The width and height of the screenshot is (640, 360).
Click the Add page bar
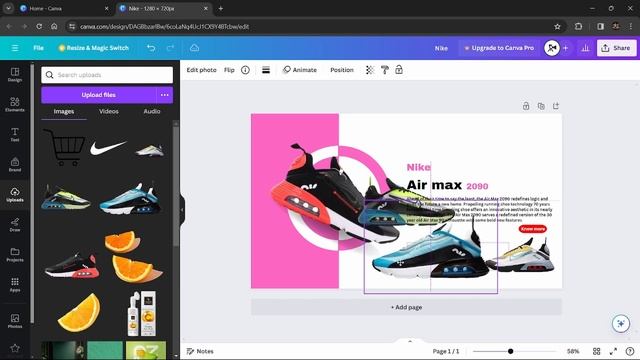(x=406, y=307)
